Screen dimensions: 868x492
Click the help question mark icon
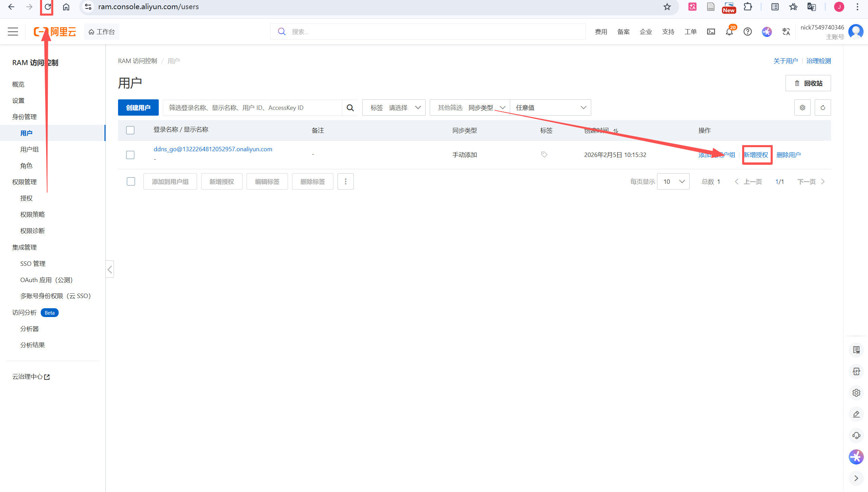tap(748, 32)
